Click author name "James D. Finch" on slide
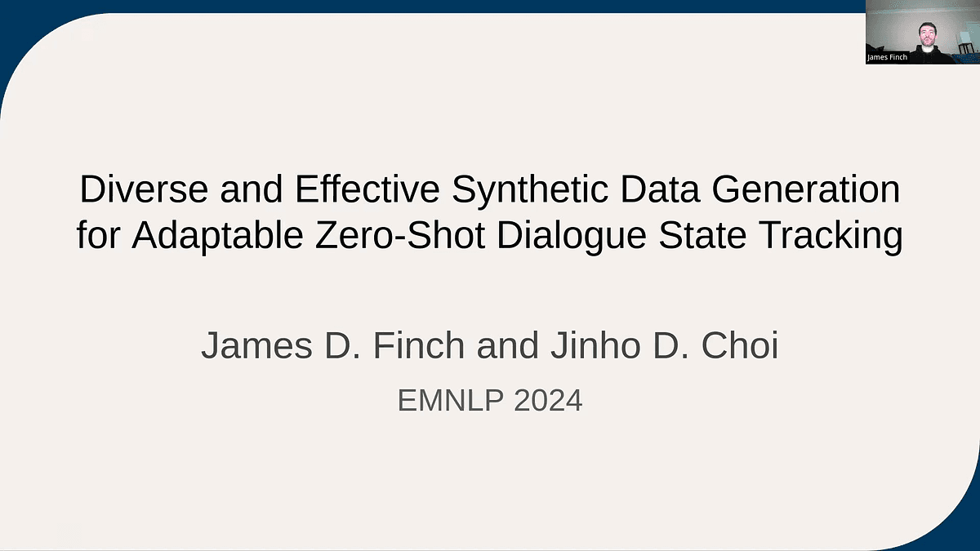The height and width of the screenshot is (551, 980). tap(334, 346)
